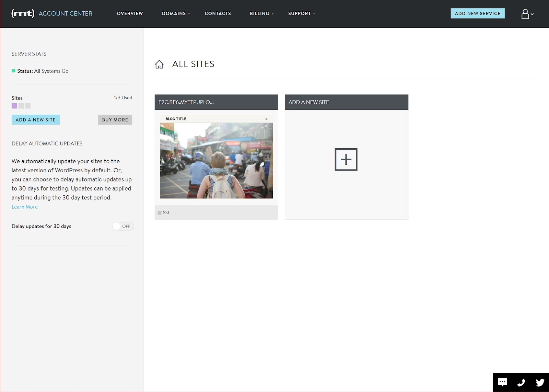Open the Contacts menu item
549x392 pixels.
[218, 13]
